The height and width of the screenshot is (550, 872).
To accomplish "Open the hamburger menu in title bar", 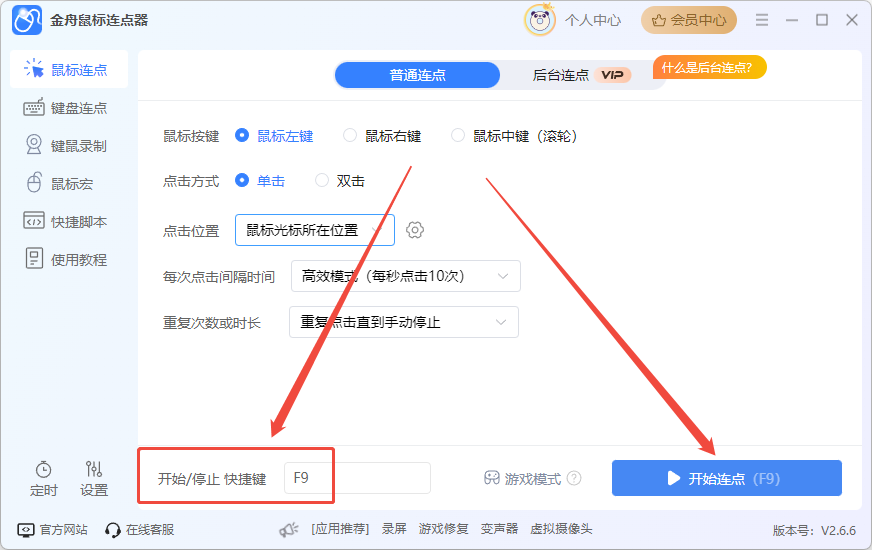I will 762,21.
